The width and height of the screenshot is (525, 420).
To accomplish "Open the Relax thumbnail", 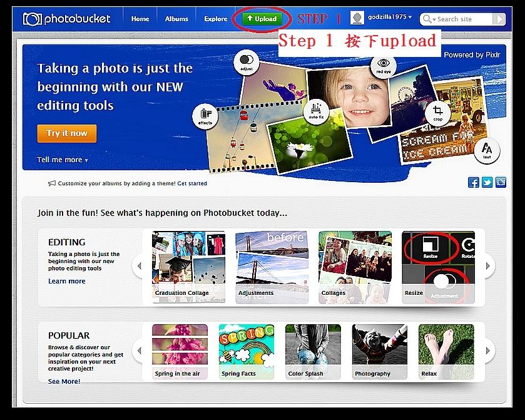I will click(x=446, y=352).
